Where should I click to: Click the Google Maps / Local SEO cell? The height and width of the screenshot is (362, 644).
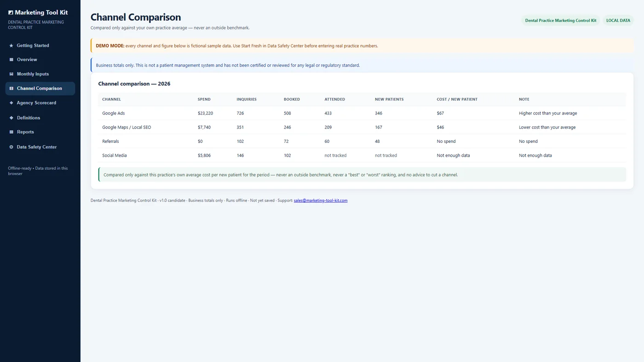point(126,127)
